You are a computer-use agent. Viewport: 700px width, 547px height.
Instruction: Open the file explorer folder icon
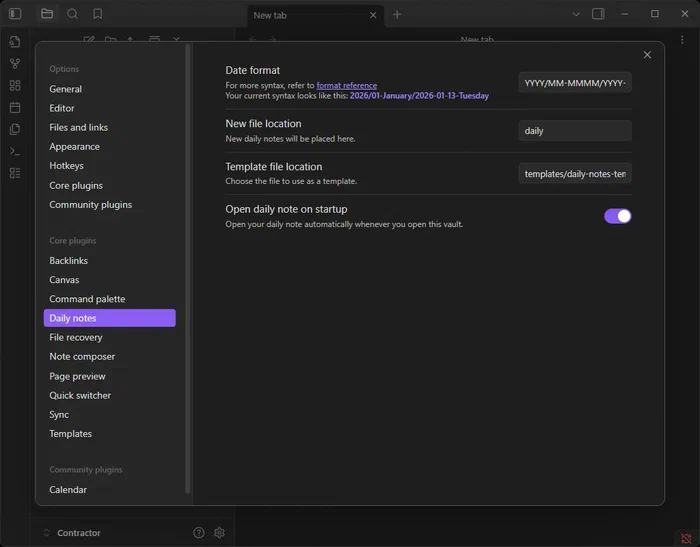(x=47, y=14)
